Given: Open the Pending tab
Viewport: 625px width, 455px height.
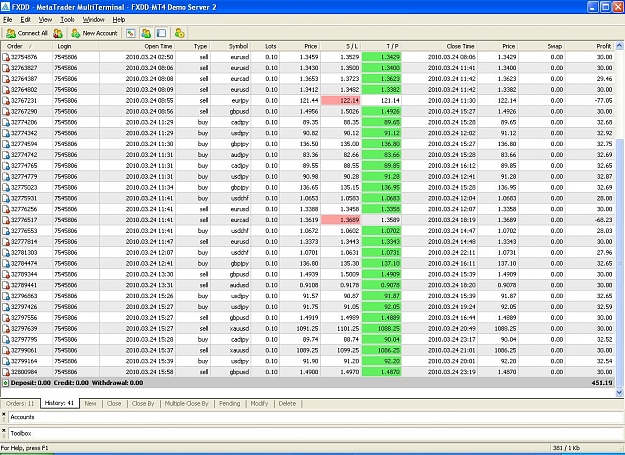Looking at the screenshot, I should 230,404.
